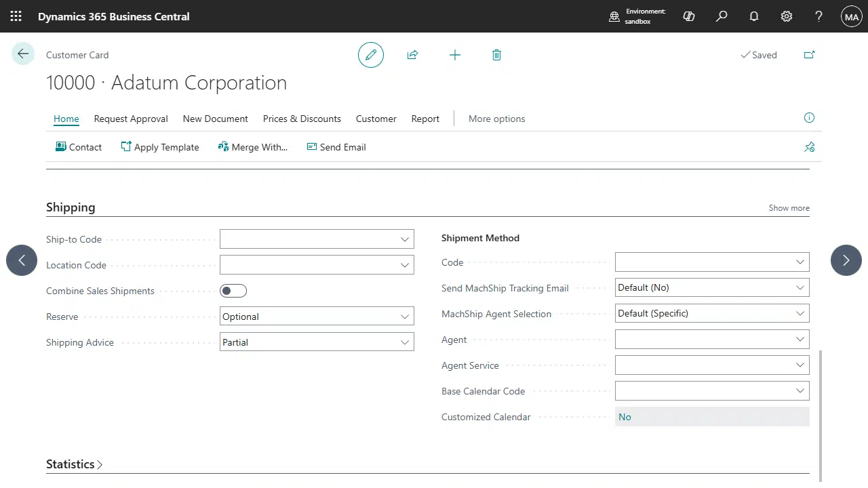Screen dimensions: 868x488
Task: Open settings with the gear icon
Action: pyautogui.click(x=786, y=16)
